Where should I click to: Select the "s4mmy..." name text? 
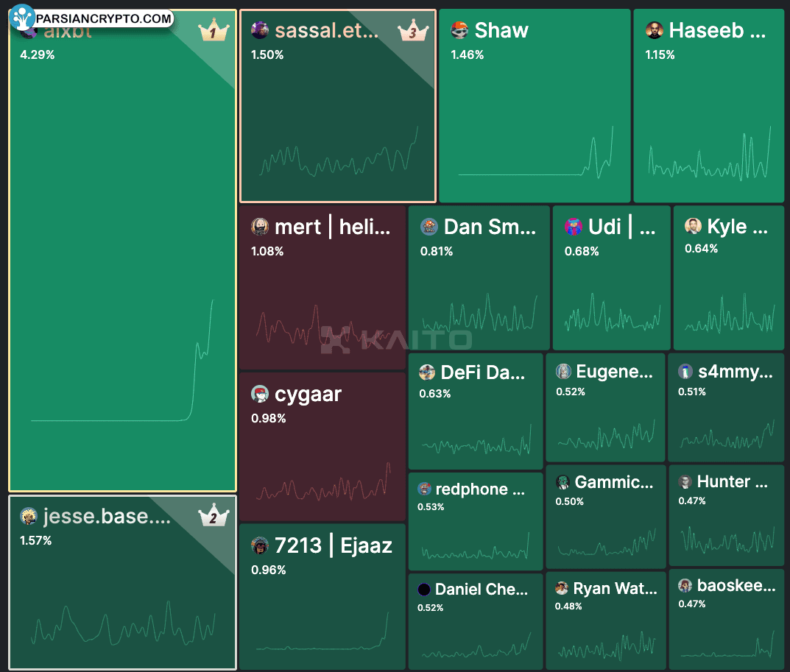(735, 372)
